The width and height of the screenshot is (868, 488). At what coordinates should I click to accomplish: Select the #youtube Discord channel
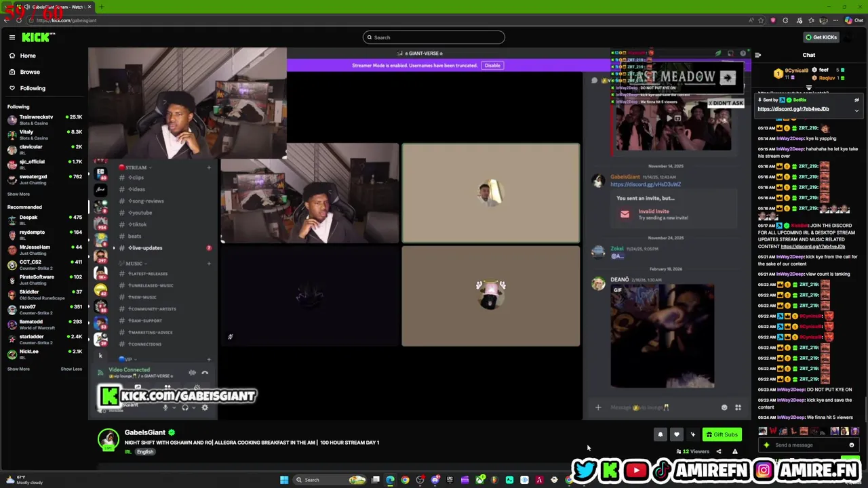(140, 213)
